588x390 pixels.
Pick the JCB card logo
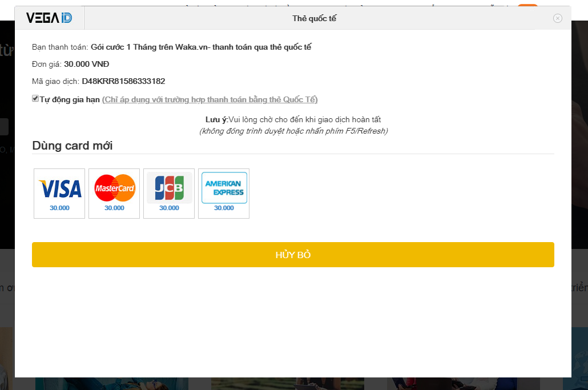click(x=169, y=188)
